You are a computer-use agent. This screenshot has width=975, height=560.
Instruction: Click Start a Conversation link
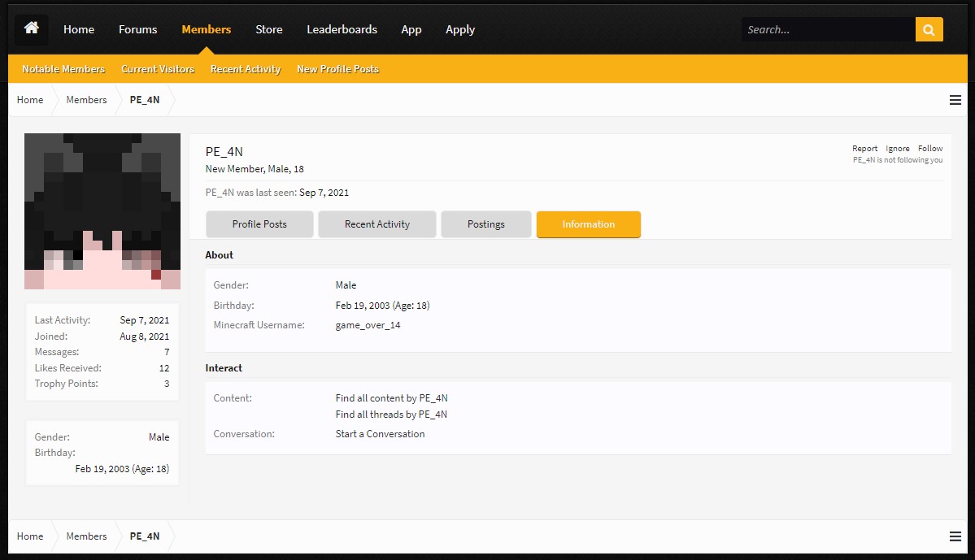[380, 434]
